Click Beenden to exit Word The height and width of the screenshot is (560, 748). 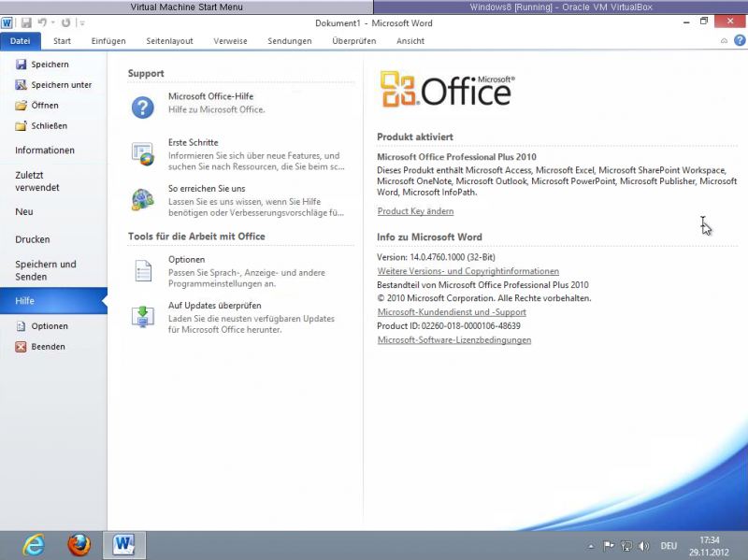(53, 347)
